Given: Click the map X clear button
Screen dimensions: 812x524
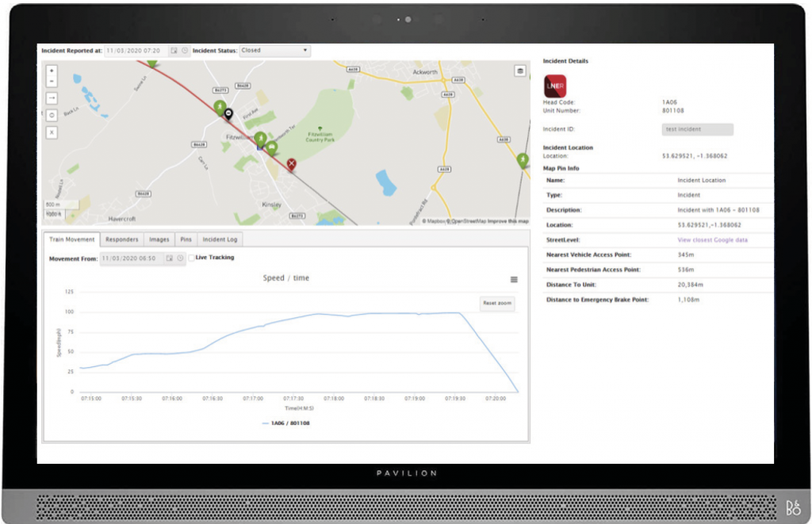Looking at the screenshot, I should click(x=52, y=132).
